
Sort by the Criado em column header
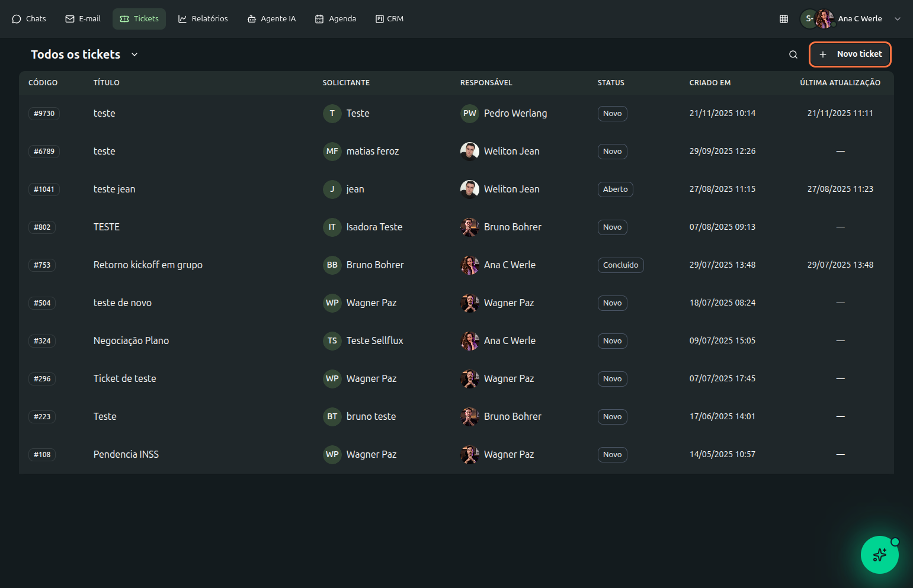click(x=710, y=83)
